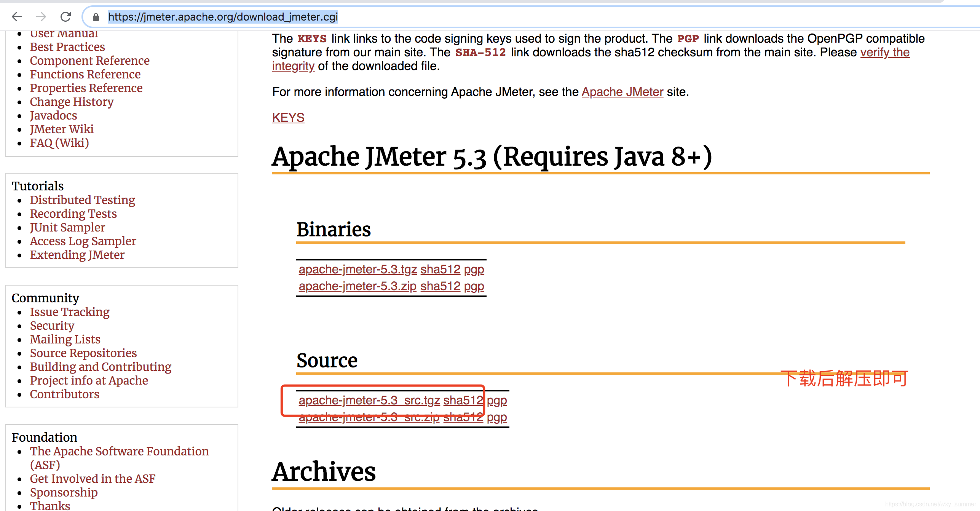Click the browser back arrow
The image size is (980, 511).
pos(17,17)
